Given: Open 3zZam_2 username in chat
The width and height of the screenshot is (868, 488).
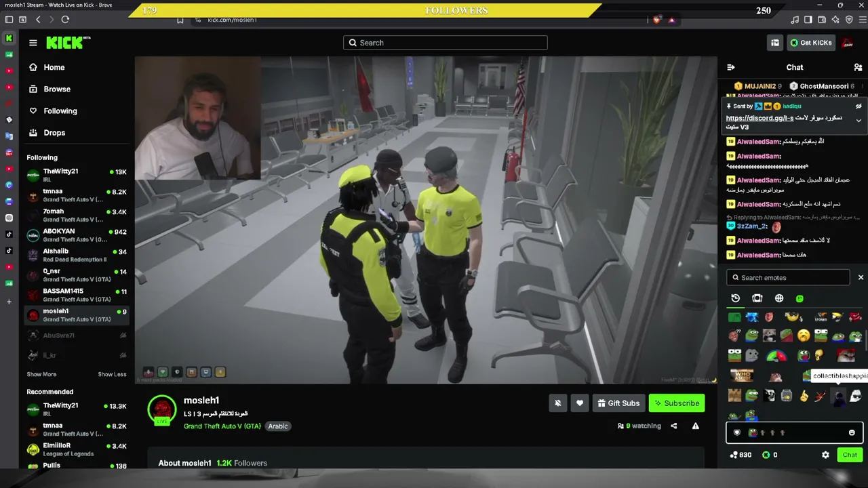Looking at the screenshot, I should (752, 226).
